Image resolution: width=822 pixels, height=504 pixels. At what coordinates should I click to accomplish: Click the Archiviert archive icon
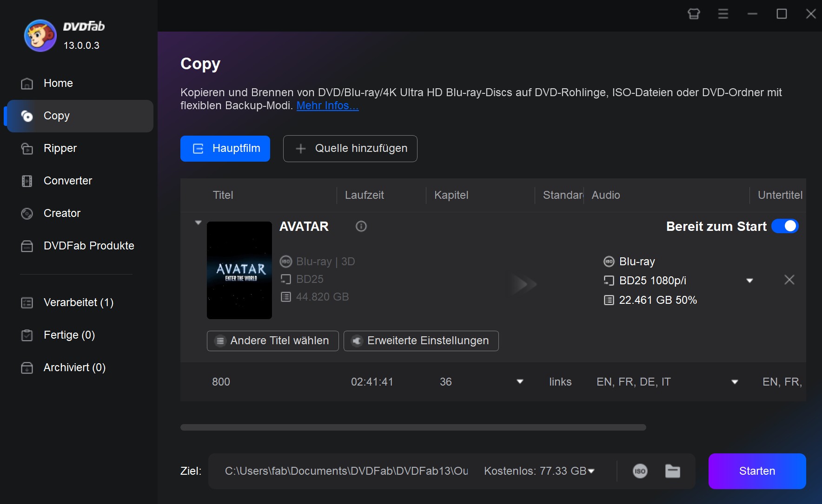[27, 368]
